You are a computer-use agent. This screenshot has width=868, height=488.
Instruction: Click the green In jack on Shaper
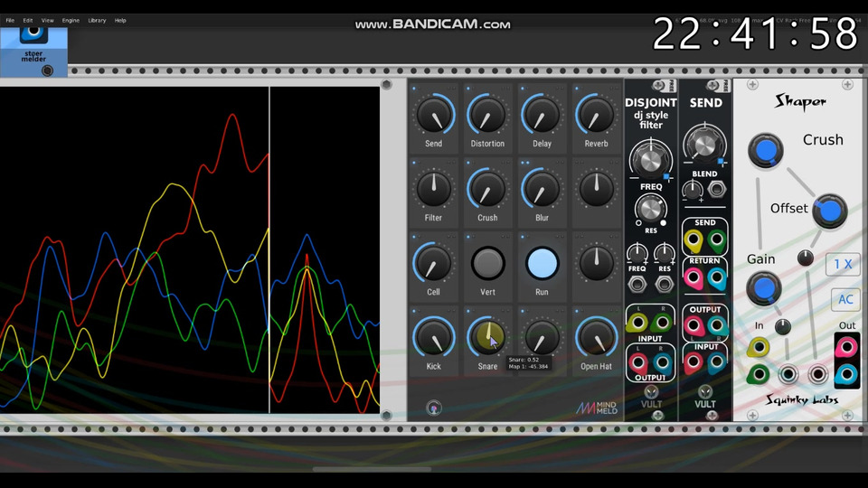coord(759,374)
